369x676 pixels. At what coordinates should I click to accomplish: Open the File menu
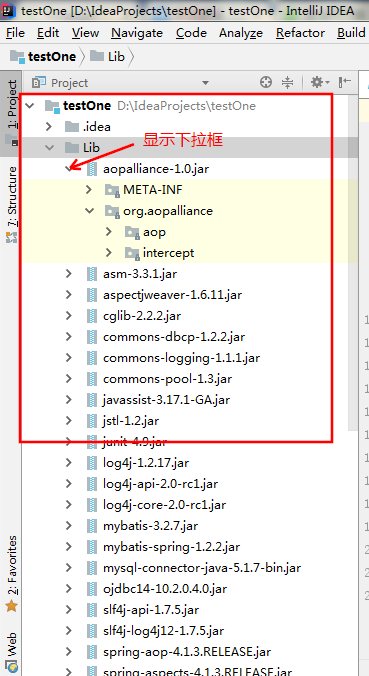point(15,33)
